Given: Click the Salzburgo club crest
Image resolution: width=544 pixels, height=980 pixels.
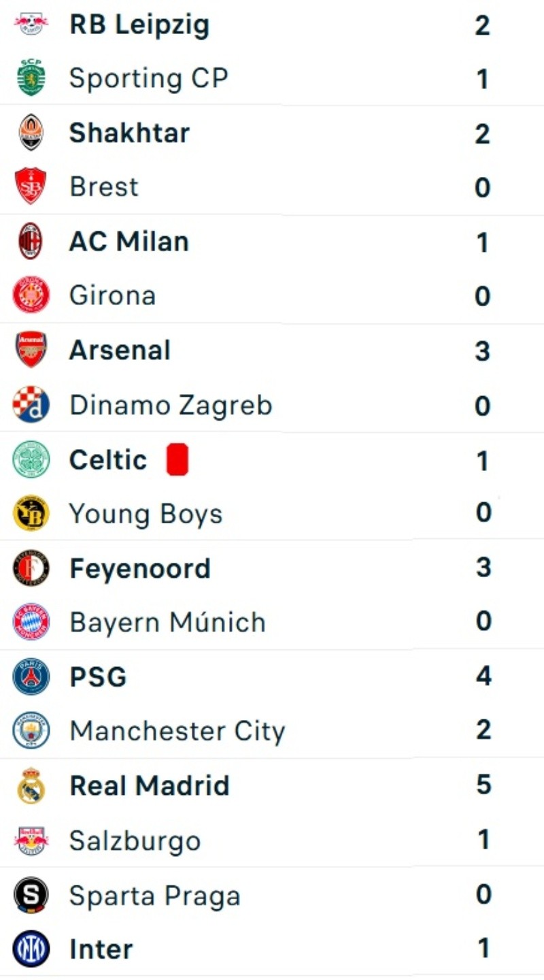Looking at the screenshot, I should pos(31,840).
